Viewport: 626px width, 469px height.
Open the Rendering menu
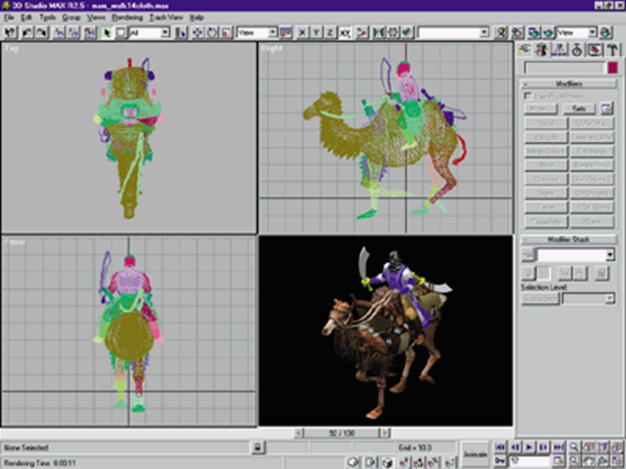[x=126, y=18]
